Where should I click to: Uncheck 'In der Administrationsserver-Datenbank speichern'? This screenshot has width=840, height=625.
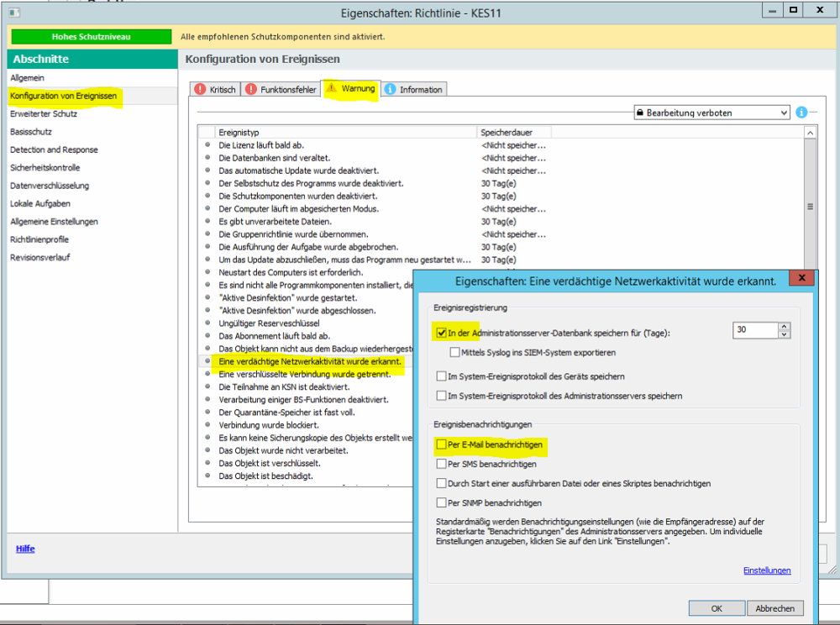[442, 333]
